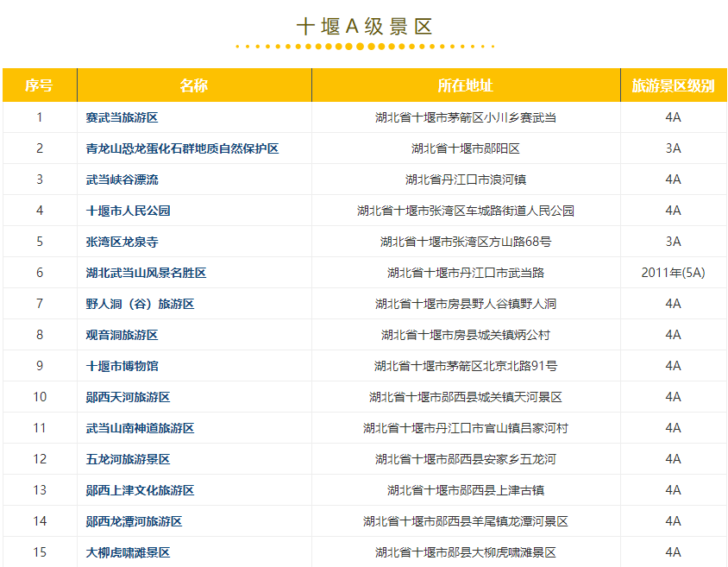This screenshot has height=567, width=728.
Task: Click the 张湾区龙泉寺 link
Action: coord(122,242)
